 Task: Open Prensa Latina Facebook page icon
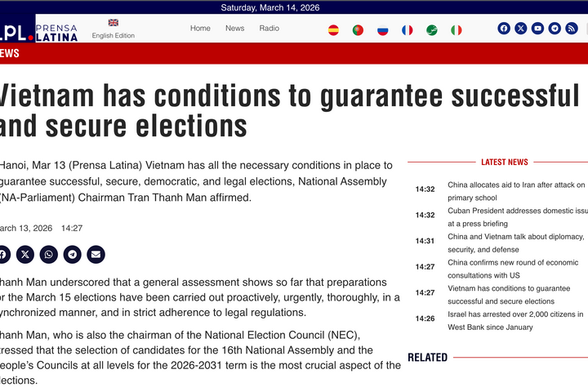(504, 28)
